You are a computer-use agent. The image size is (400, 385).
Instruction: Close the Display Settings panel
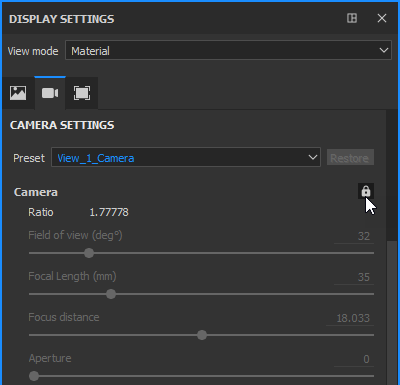click(x=382, y=18)
